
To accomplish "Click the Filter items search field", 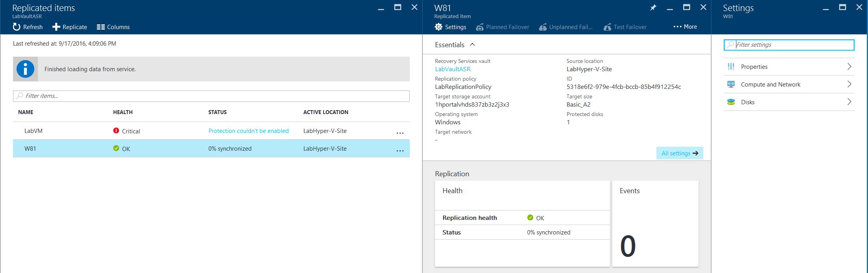I will tap(211, 96).
